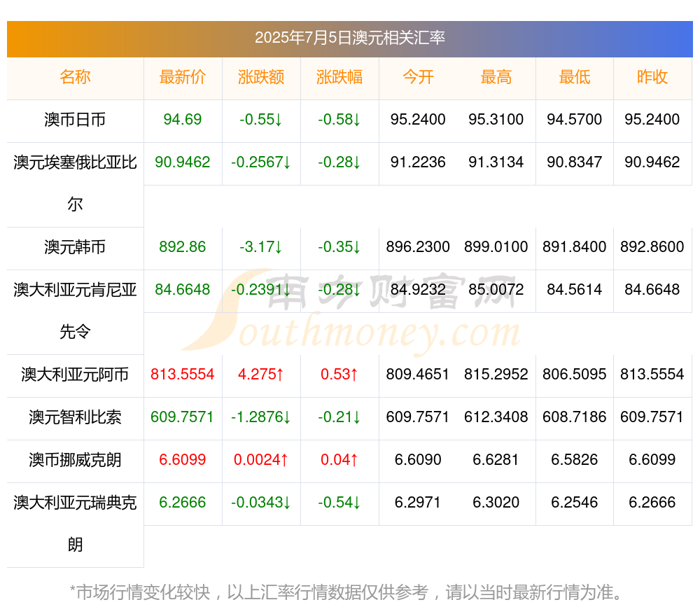The width and height of the screenshot is (700, 614).
Task: Click change amount '4.275↑'
Action: (260, 374)
